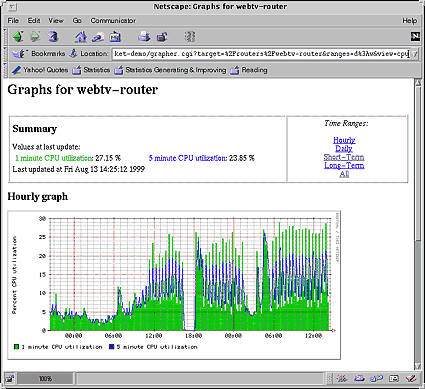
Task: Open the Go menu
Action: (x=77, y=21)
